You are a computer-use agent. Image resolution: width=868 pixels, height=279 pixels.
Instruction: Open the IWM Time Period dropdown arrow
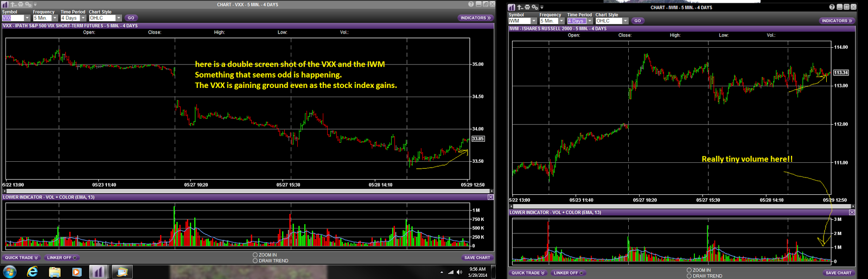point(590,21)
